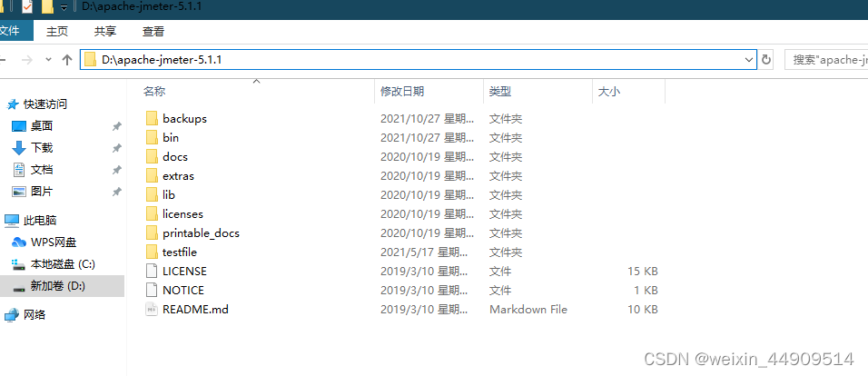Click the folder name backups
The height and width of the screenshot is (376, 868).
coord(184,118)
